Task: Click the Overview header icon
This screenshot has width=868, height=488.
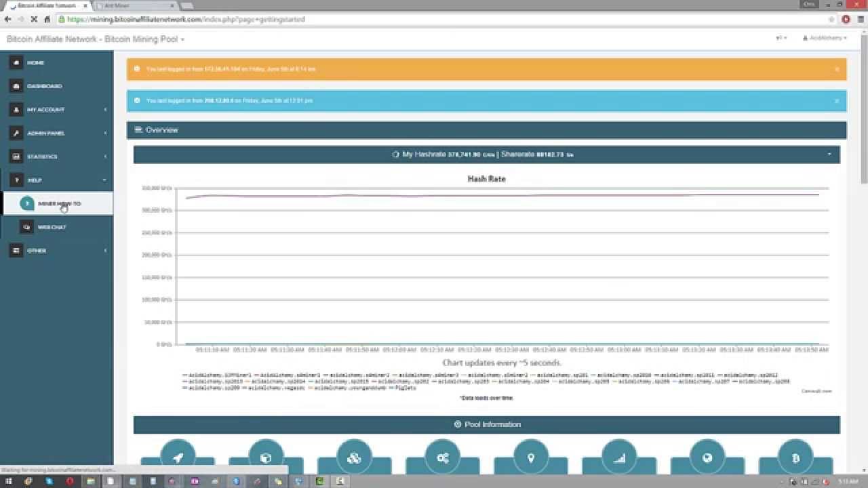Action: [138, 129]
